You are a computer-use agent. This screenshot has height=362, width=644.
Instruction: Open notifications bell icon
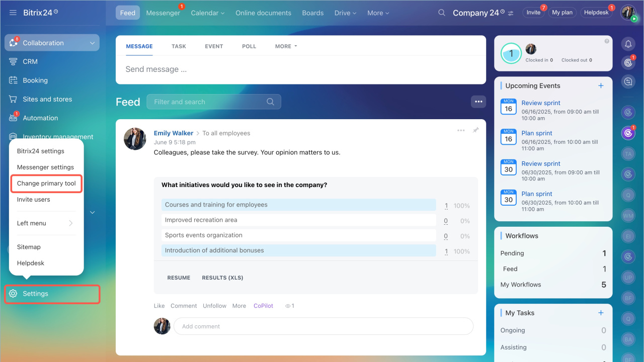coord(628,44)
